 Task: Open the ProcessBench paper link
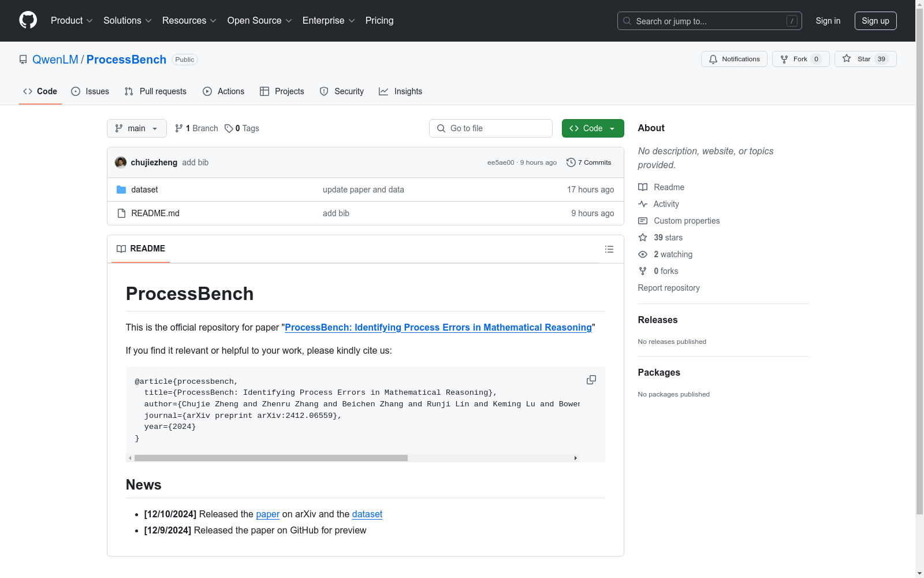[438, 327]
